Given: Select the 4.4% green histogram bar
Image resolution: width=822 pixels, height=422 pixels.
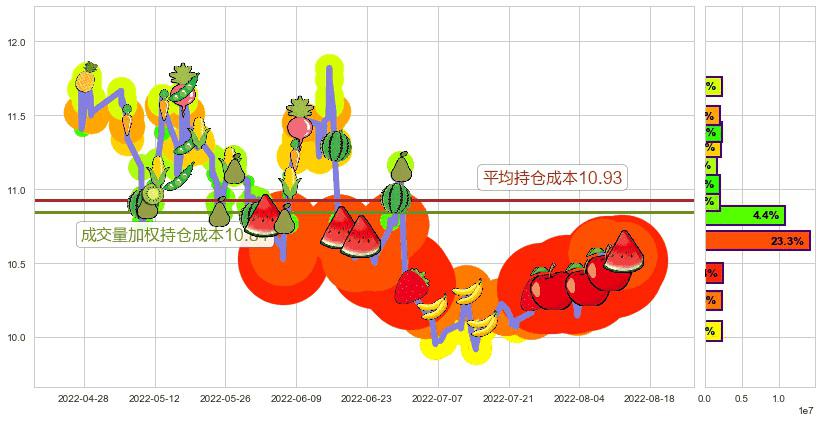Looking at the screenshot, I should [744, 215].
